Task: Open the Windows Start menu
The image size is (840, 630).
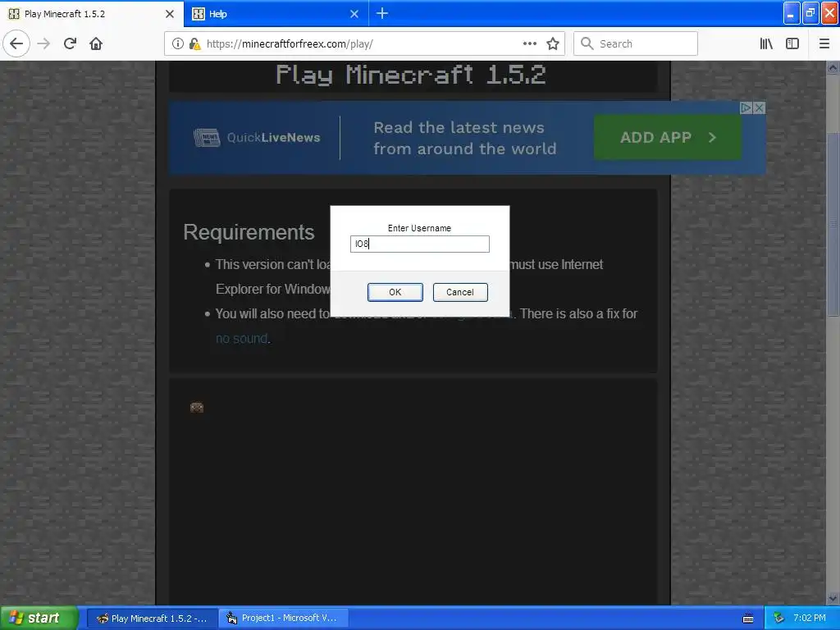Action: (39, 618)
